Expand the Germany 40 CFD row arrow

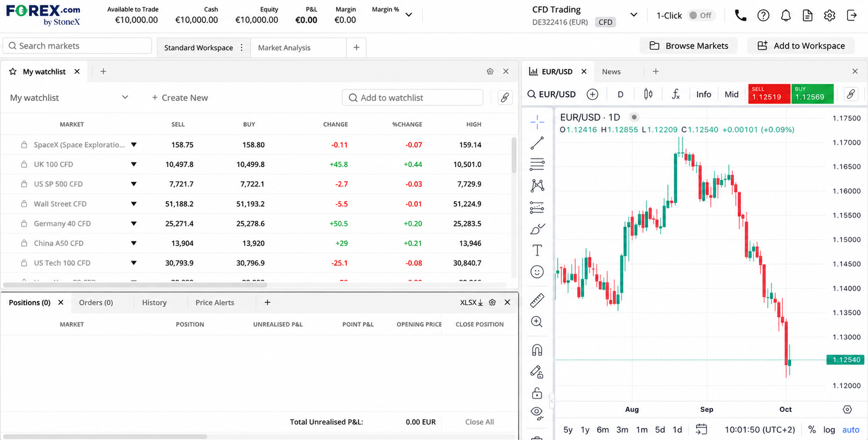point(133,224)
